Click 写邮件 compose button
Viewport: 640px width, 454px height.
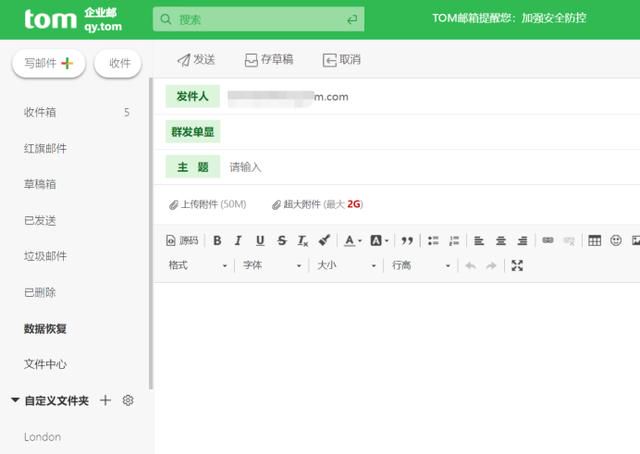pyautogui.click(x=49, y=63)
